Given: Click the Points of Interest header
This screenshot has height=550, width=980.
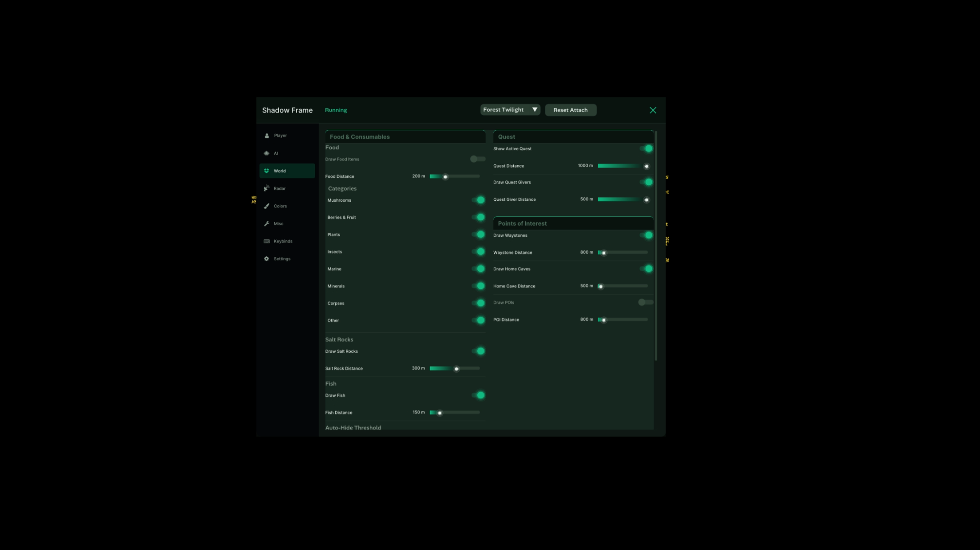Looking at the screenshot, I should (573, 223).
